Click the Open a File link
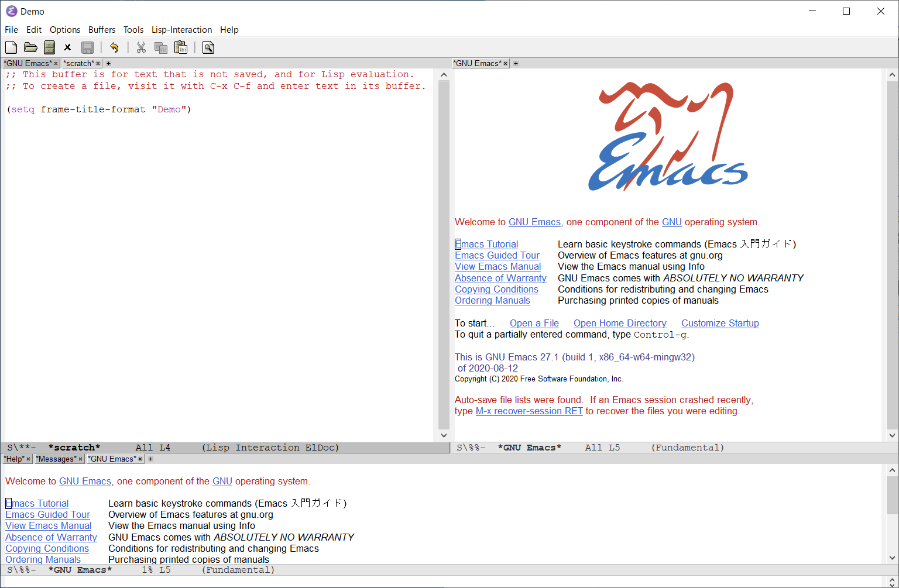Screen dimensions: 899x588 [534, 324]
